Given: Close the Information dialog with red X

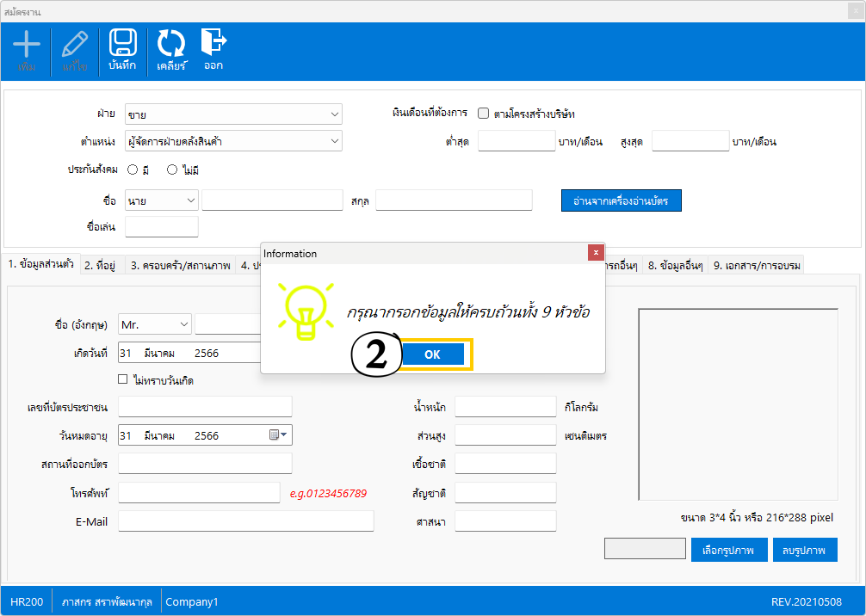Looking at the screenshot, I should 595,253.
